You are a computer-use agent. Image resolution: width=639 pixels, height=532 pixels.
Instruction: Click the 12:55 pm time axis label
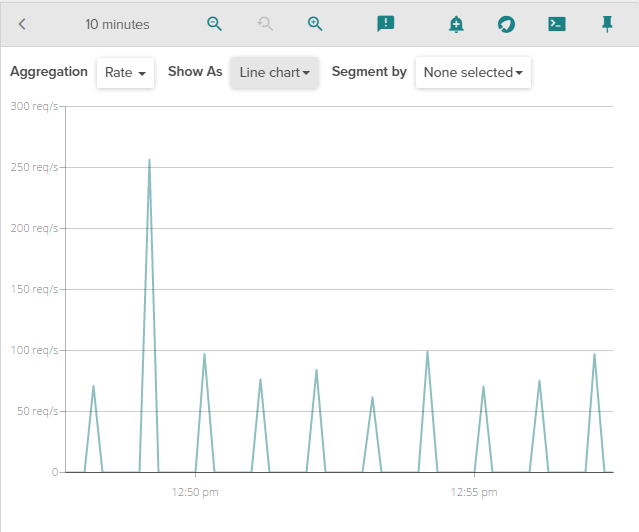pyautogui.click(x=474, y=492)
